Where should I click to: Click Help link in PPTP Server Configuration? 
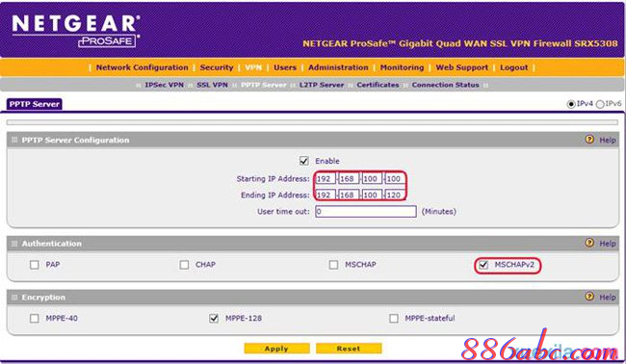[608, 140]
